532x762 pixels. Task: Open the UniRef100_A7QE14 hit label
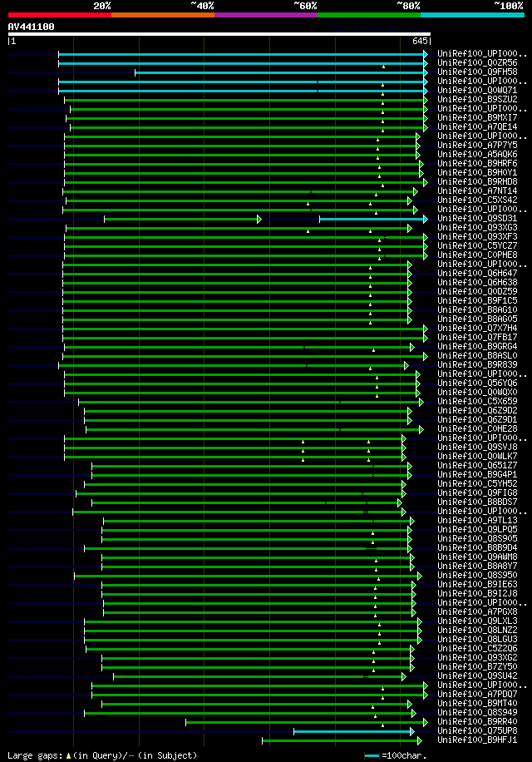477,126
